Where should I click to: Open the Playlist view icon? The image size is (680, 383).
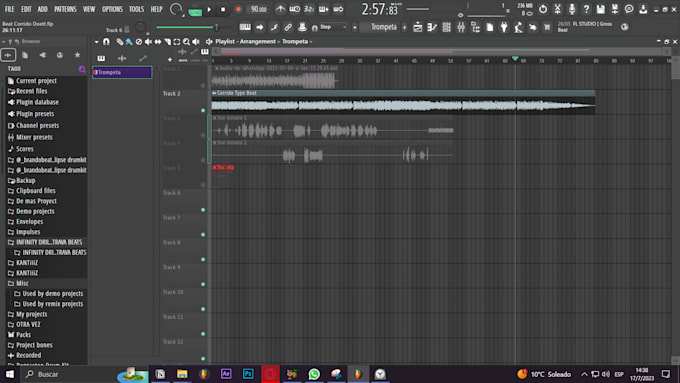tap(418, 27)
